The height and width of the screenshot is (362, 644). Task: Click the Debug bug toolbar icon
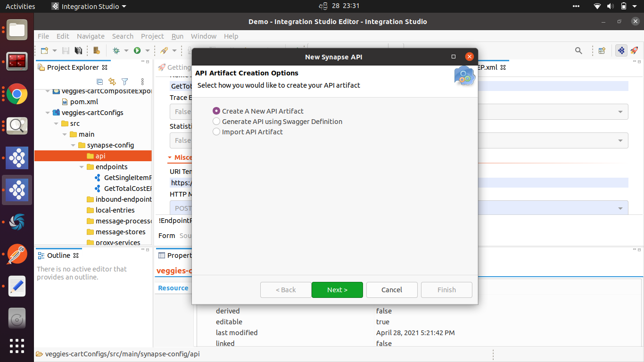click(116, 50)
